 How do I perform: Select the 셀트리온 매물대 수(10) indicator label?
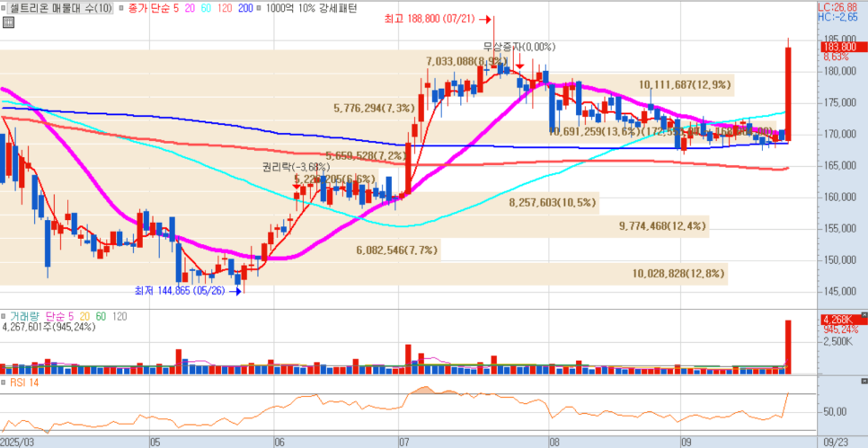pyautogui.click(x=60, y=8)
